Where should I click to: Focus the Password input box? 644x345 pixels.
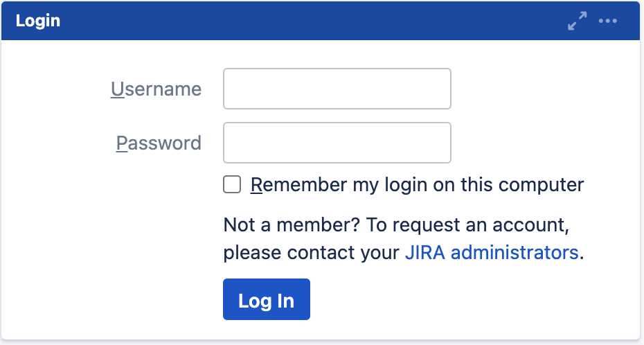click(337, 143)
